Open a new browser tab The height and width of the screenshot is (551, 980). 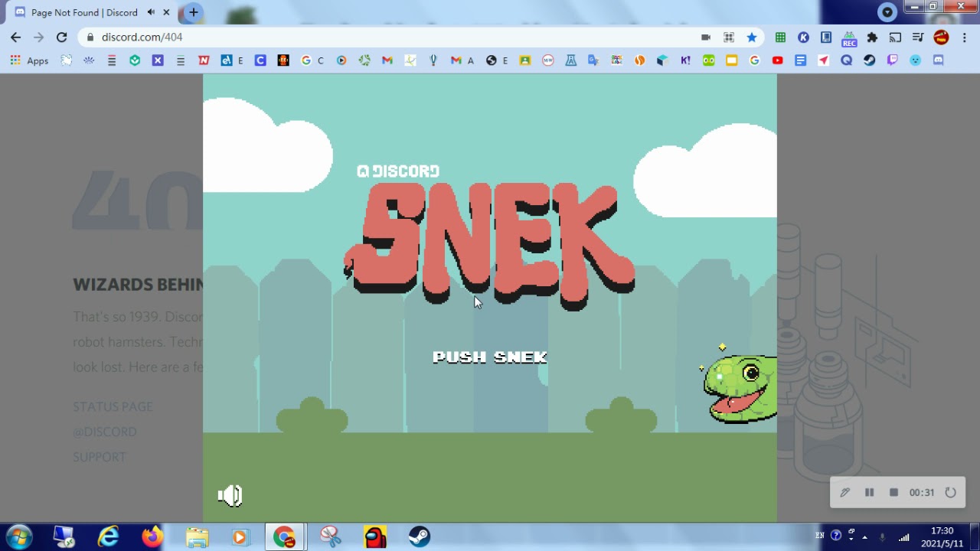click(194, 12)
